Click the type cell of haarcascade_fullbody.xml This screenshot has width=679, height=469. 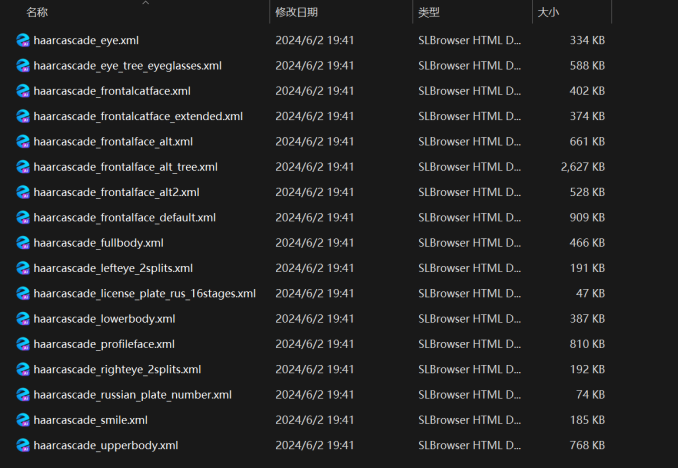(469, 243)
